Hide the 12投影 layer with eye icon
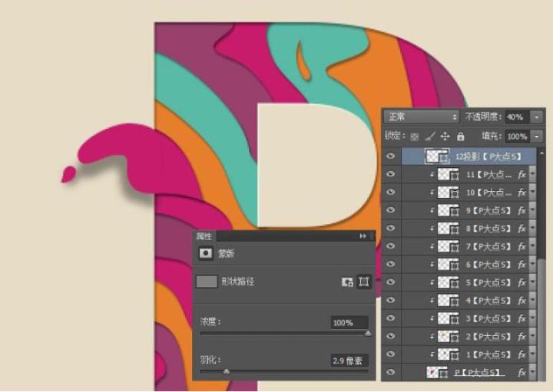This screenshot has height=392, width=553. coord(391,156)
